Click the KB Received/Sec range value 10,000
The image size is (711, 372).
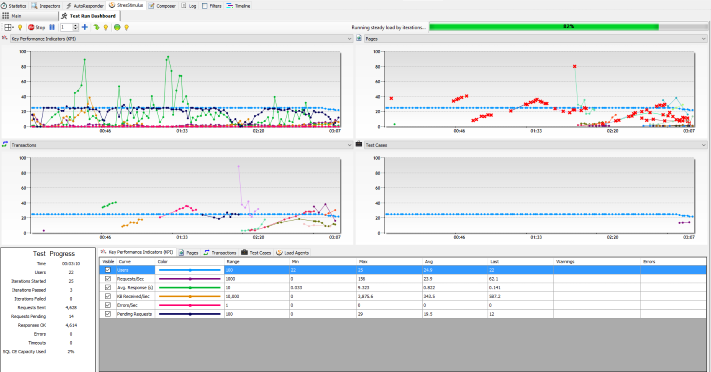[232, 296]
